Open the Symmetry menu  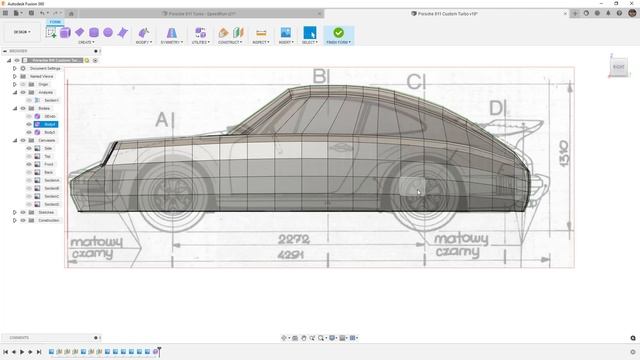pyautogui.click(x=172, y=42)
